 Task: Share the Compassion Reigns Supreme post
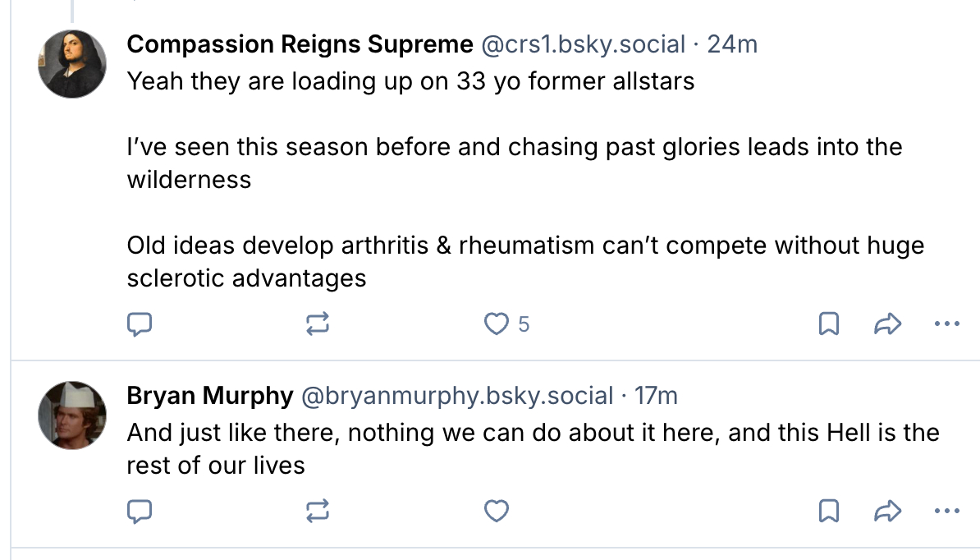887,325
